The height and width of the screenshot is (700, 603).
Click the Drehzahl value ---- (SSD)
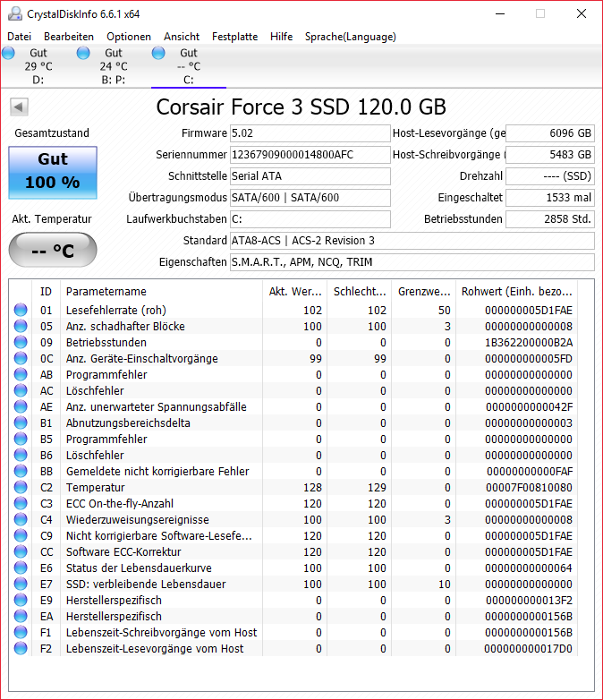[550, 175]
